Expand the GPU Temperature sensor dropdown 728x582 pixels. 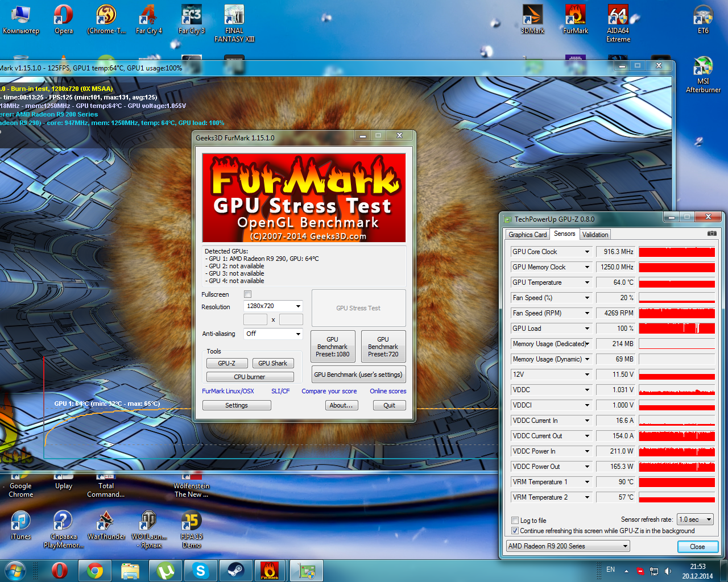tap(587, 282)
